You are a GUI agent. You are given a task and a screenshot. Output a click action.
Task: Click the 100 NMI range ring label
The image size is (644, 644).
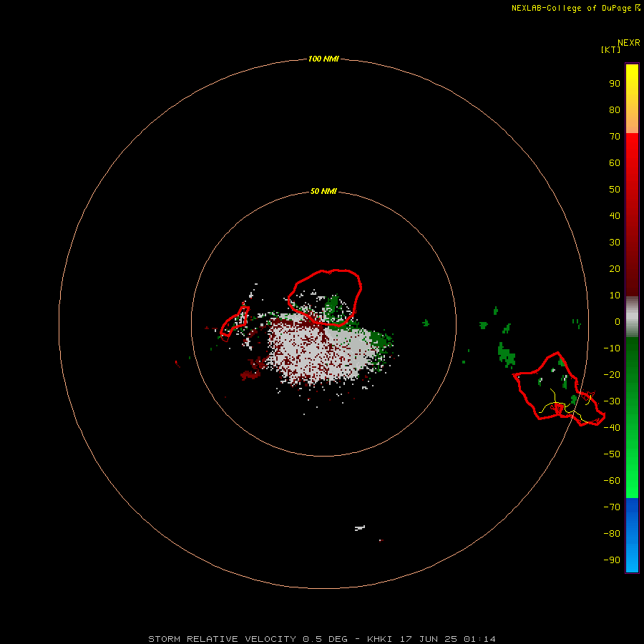click(x=323, y=59)
